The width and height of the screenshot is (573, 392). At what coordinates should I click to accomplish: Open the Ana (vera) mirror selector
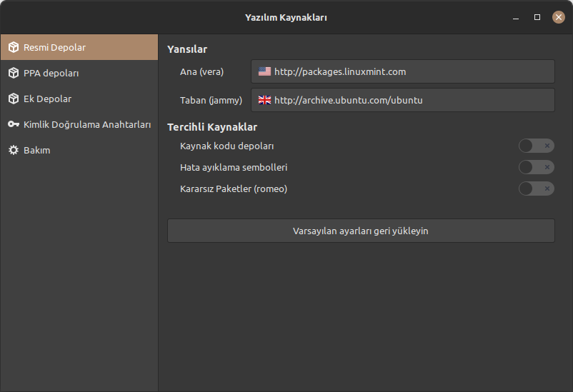pos(403,71)
